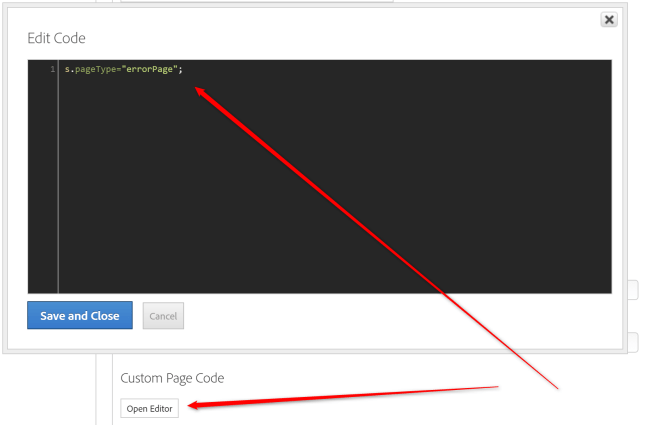656x425 pixels.
Task: Click the Edit Code dialog title
Action: [x=56, y=38]
